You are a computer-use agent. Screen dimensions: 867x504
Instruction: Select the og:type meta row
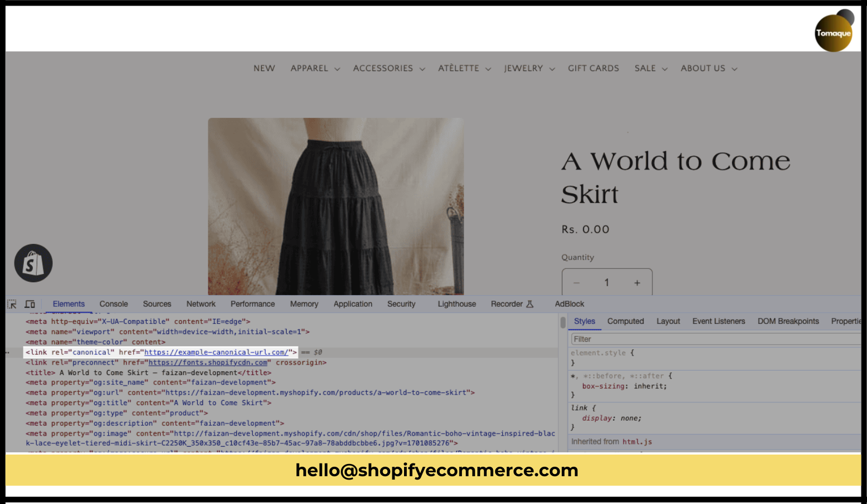click(x=117, y=413)
